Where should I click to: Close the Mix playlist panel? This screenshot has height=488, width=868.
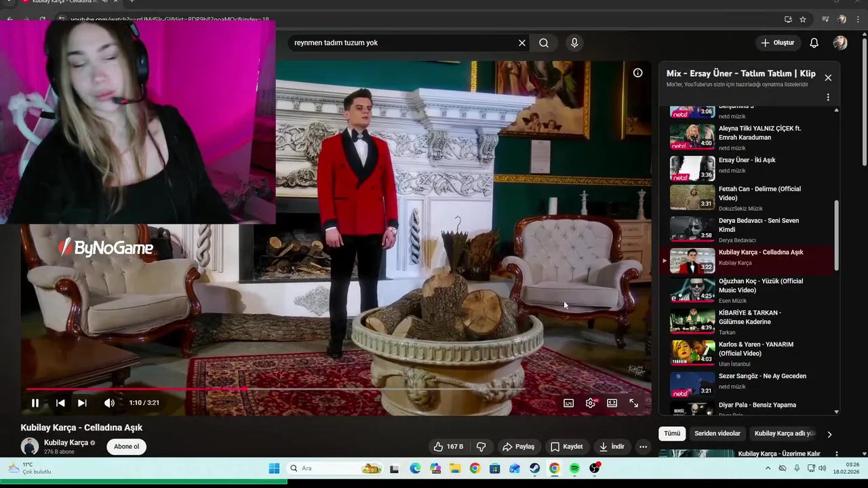828,78
